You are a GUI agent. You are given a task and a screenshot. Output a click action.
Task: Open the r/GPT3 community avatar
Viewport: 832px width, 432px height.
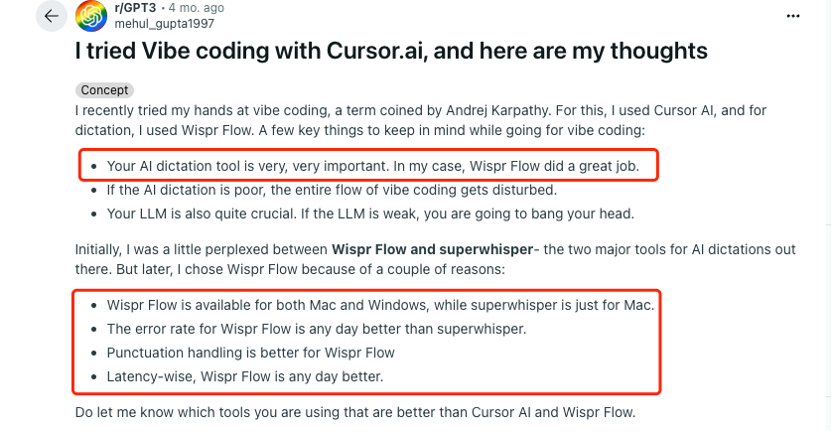[92, 16]
